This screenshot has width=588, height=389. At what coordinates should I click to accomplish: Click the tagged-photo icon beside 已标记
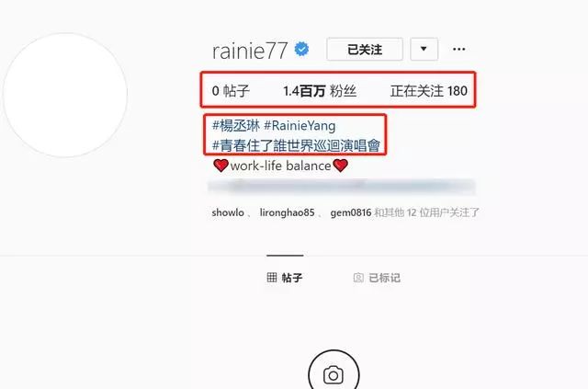point(358,278)
